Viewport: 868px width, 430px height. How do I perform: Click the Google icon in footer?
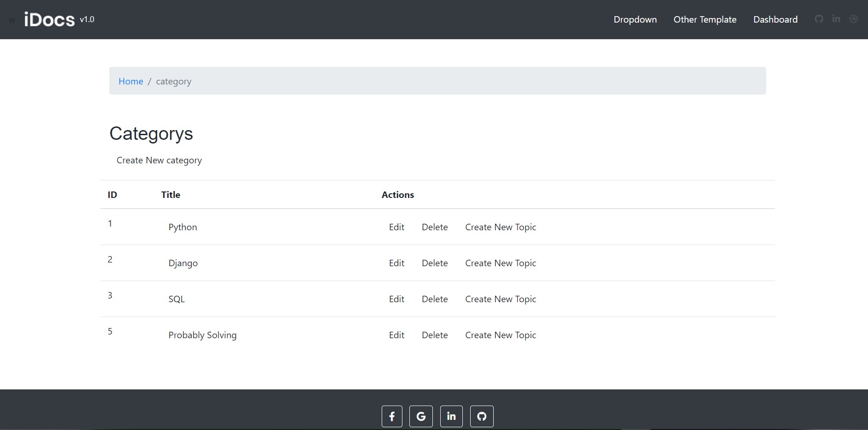[421, 416]
